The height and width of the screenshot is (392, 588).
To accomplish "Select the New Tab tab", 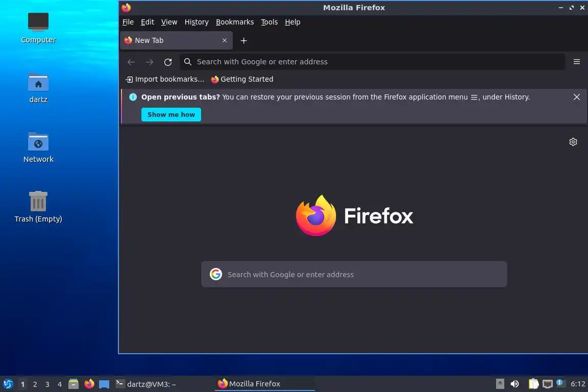I will tap(176, 40).
